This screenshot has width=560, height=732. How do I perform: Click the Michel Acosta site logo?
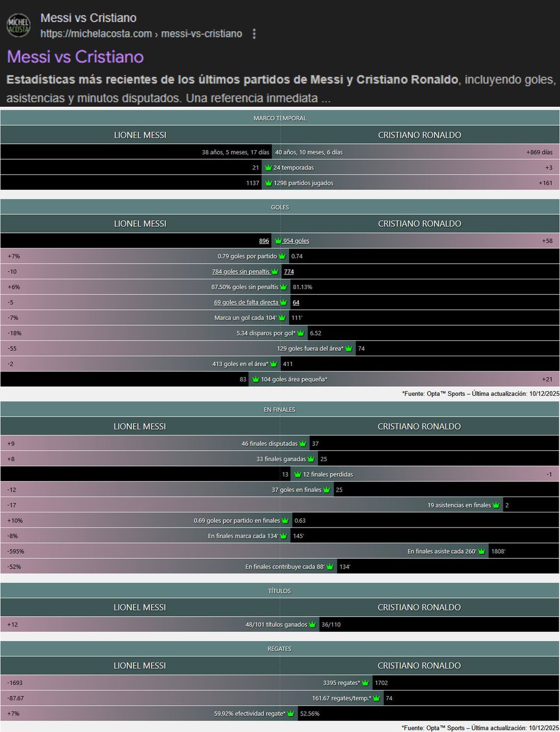click(18, 25)
